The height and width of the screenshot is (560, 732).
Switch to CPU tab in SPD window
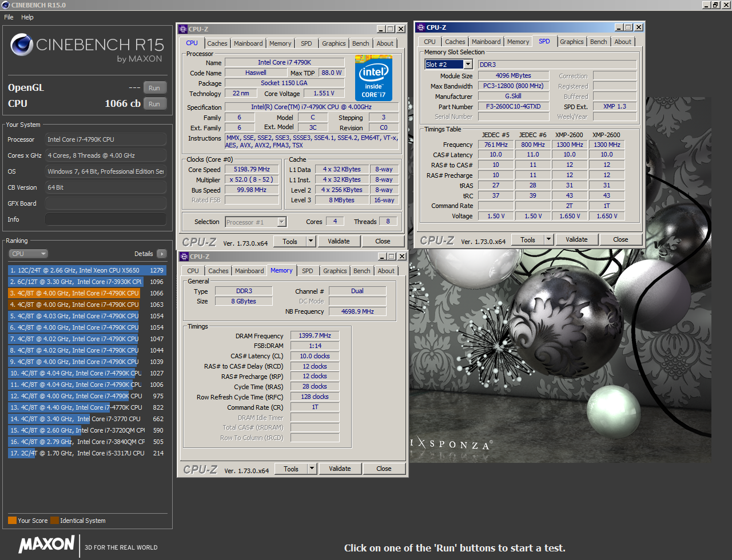coord(430,42)
